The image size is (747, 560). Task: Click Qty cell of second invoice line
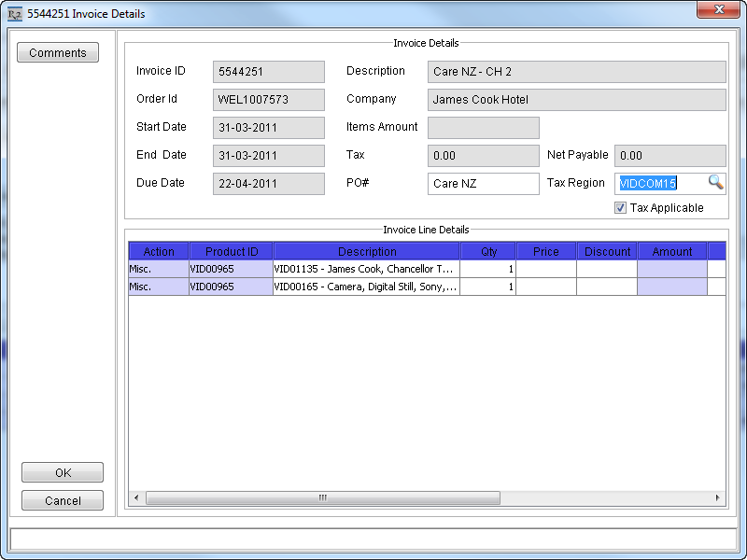coord(488,287)
